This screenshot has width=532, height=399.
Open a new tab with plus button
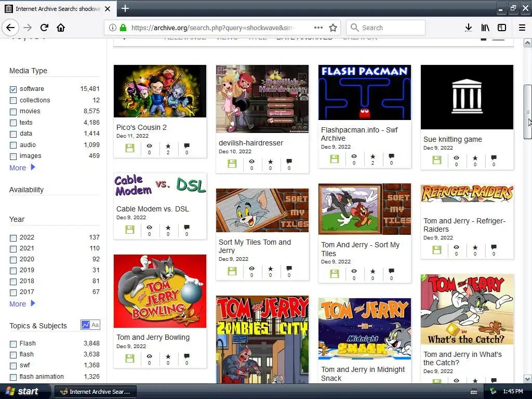125,8
